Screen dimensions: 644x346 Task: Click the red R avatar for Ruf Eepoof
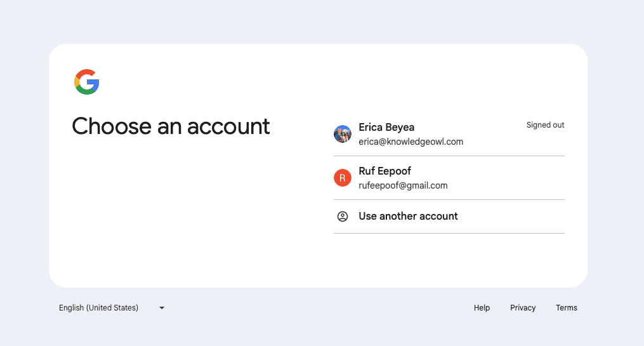coord(343,178)
